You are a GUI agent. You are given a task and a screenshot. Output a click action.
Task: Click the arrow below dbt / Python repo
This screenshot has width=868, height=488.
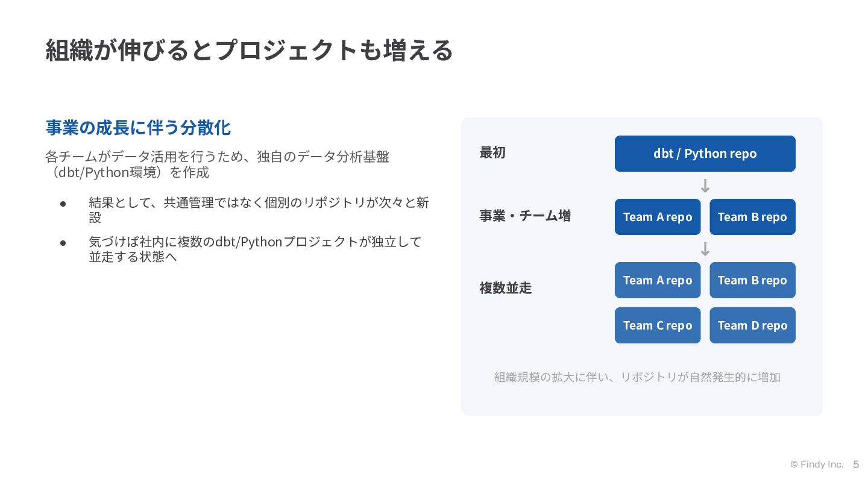click(x=705, y=186)
